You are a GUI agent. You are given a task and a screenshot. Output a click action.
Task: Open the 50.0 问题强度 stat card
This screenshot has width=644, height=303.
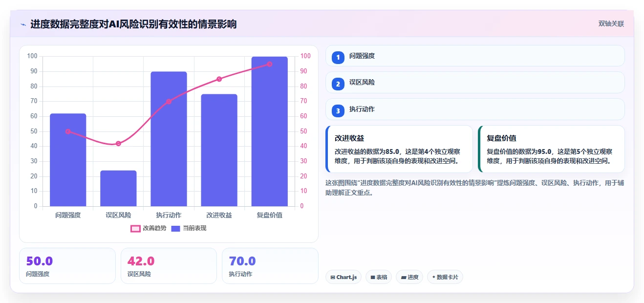coord(67,266)
